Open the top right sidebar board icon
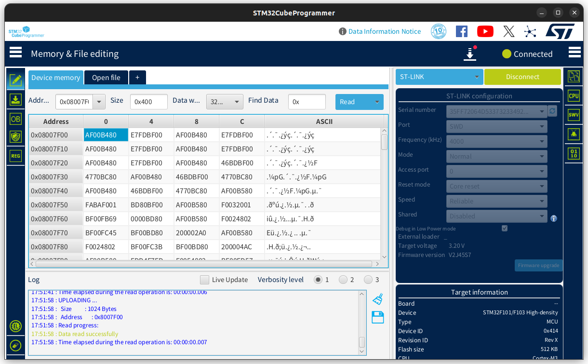This screenshot has width=588, height=364. tap(574, 76)
